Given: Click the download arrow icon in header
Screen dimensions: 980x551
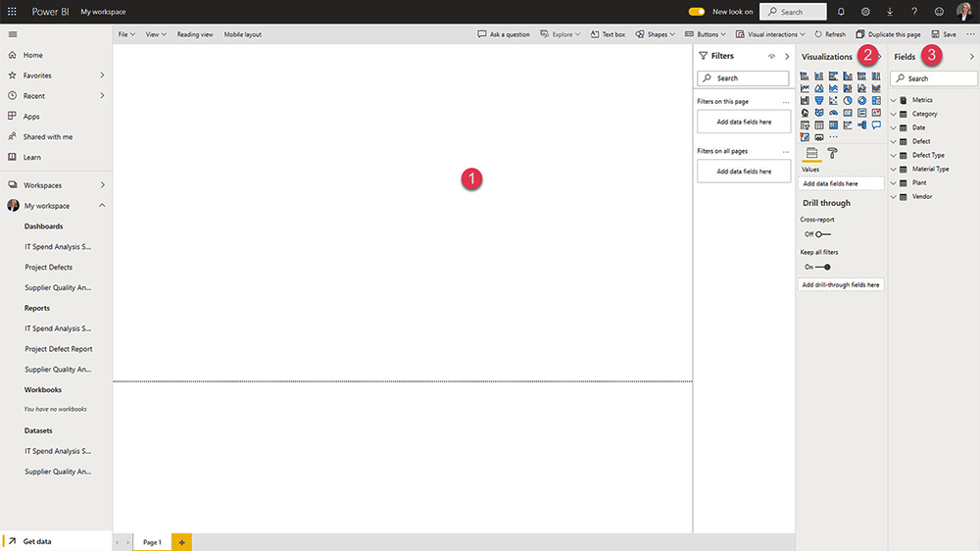Looking at the screenshot, I should tap(890, 12).
